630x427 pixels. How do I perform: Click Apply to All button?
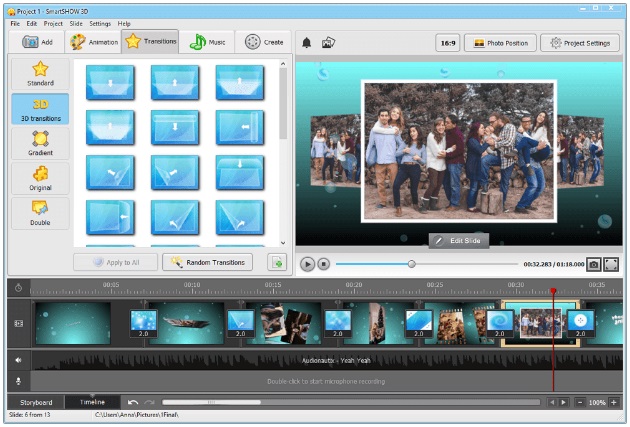(x=116, y=262)
